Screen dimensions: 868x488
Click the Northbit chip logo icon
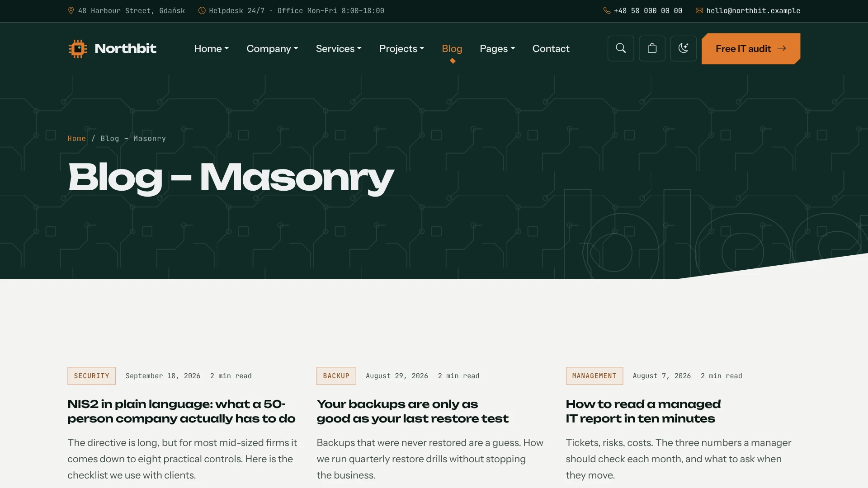[78, 48]
